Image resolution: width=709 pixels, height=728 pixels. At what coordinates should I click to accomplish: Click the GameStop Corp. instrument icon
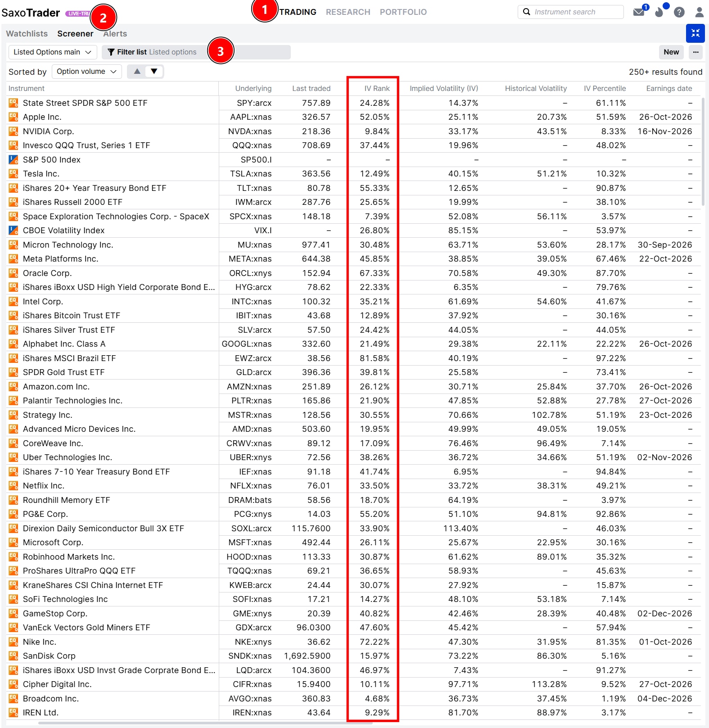click(x=14, y=613)
